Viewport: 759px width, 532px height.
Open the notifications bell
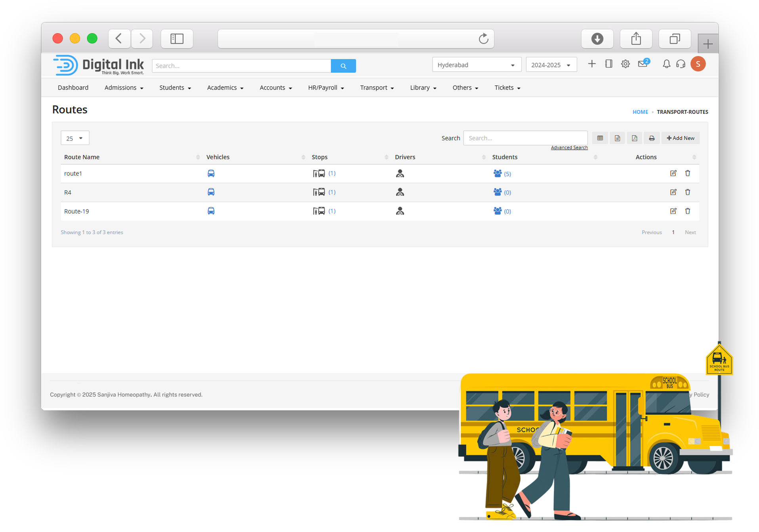tap(666, 64)
